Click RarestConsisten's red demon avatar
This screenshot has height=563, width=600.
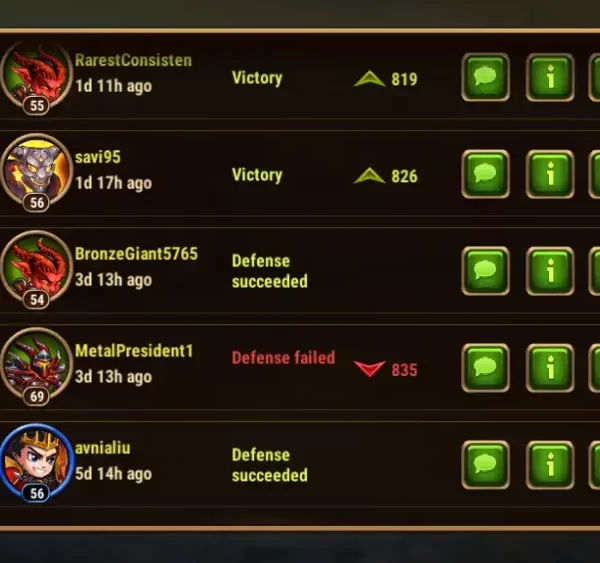tap(36, 77)
